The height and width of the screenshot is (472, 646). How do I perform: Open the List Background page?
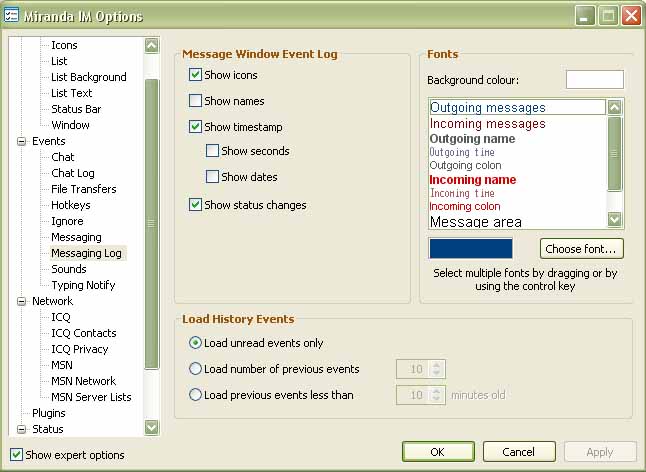tap(89, 77)
